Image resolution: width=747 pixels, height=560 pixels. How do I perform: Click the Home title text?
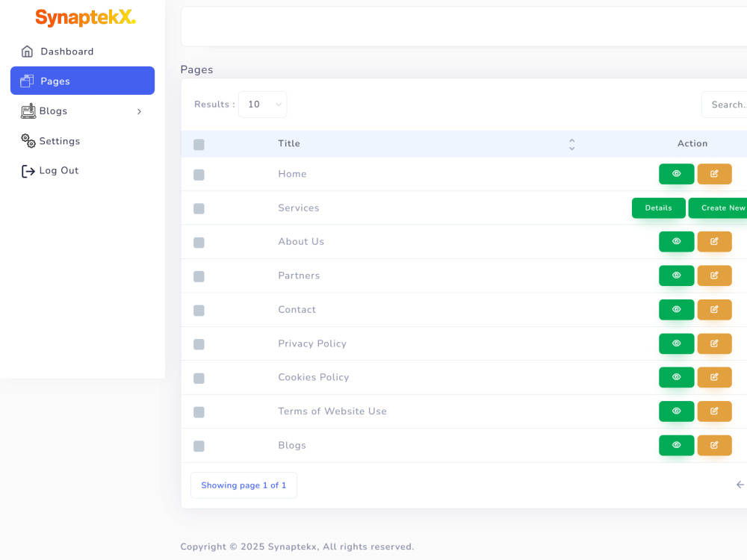tap(292, 174)
